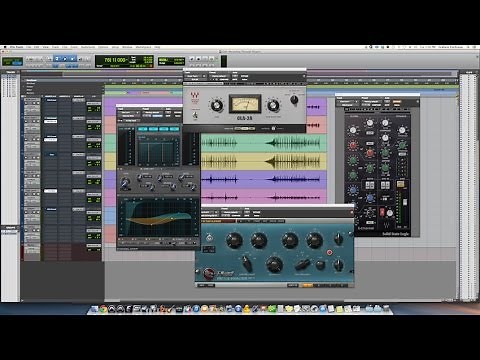Click the analog hum selector on CLA-2A
Image resolution: width=480 pixels, height=360 pixels.
pos(244,128)
